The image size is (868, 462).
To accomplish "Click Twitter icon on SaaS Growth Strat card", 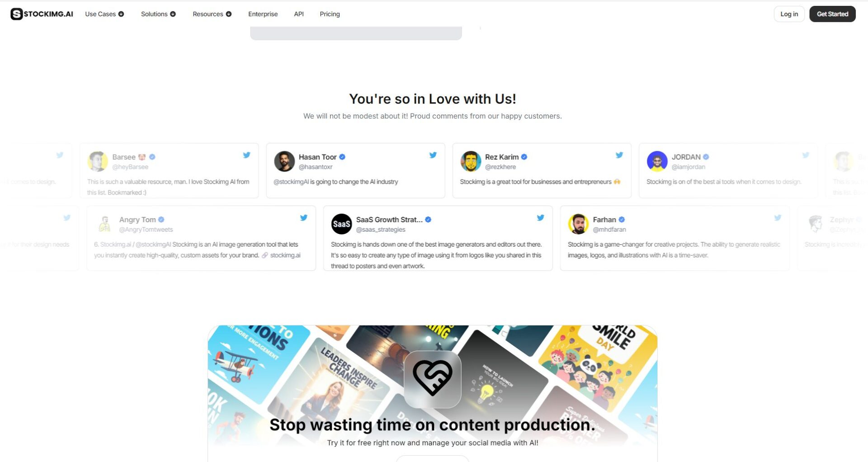I will point(540,218).
